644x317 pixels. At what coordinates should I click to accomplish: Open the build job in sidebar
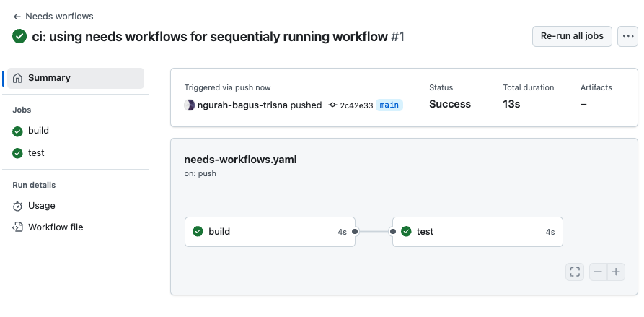[x=38, y=131]
